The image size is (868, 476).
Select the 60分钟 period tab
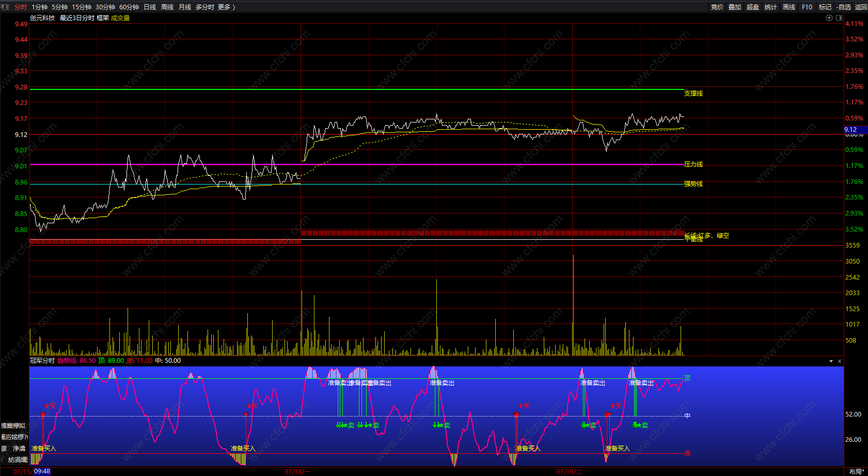point(129,7)
